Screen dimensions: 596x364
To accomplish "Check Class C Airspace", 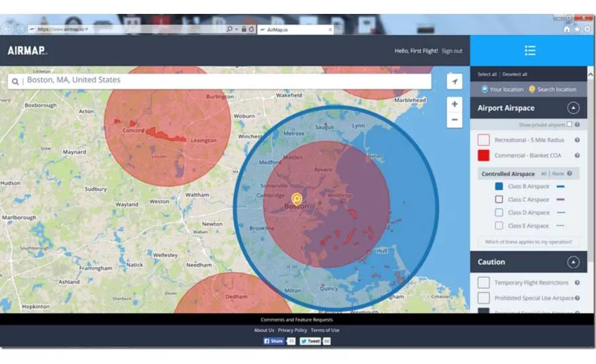I will (499, 199).
